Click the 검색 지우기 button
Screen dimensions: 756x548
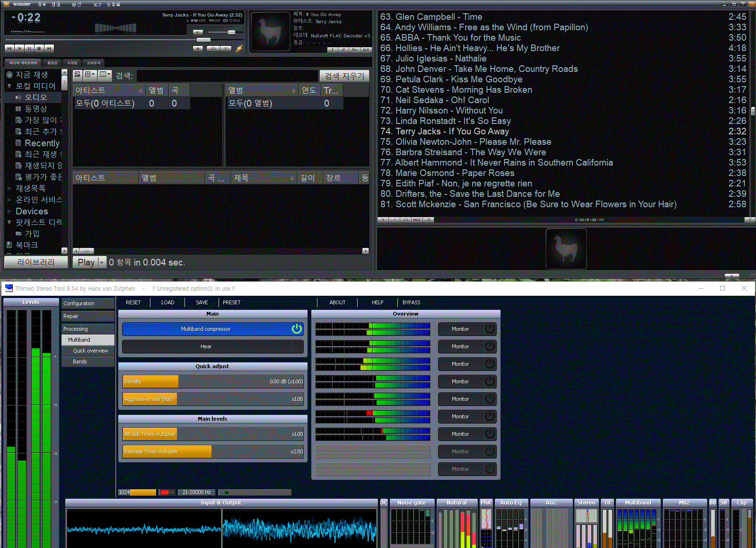[344, 76]
